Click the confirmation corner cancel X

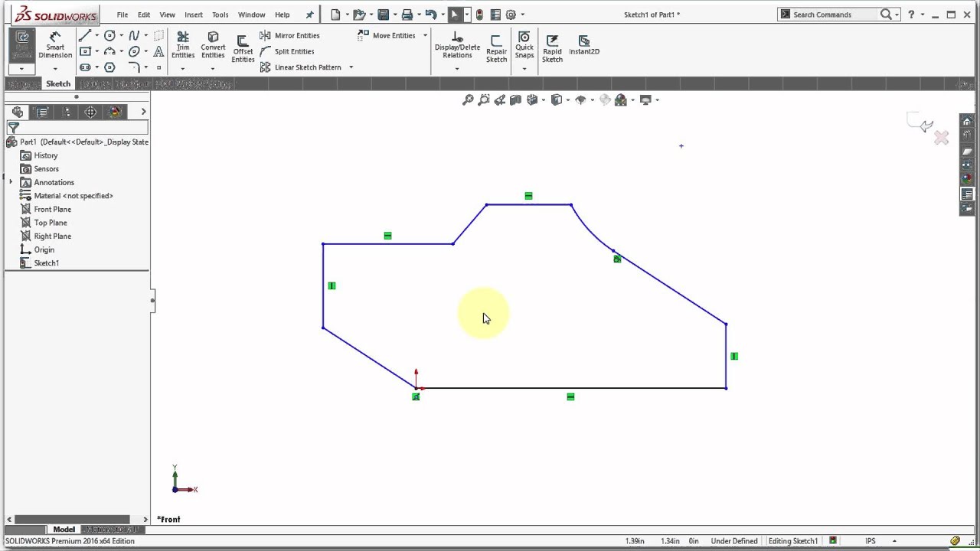point(941,138)
